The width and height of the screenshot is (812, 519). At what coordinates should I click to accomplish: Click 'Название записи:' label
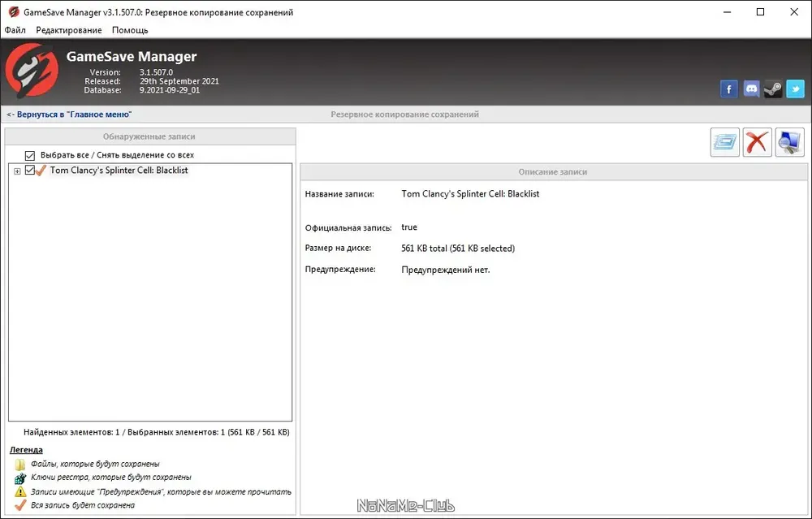pos(339,194)
